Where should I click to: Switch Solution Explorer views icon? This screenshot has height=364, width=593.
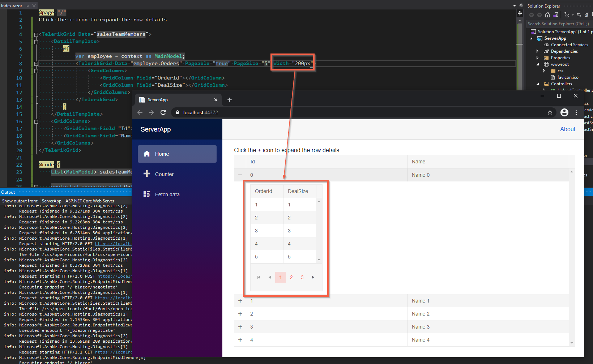pyautogui.click(x=556, y=15)
